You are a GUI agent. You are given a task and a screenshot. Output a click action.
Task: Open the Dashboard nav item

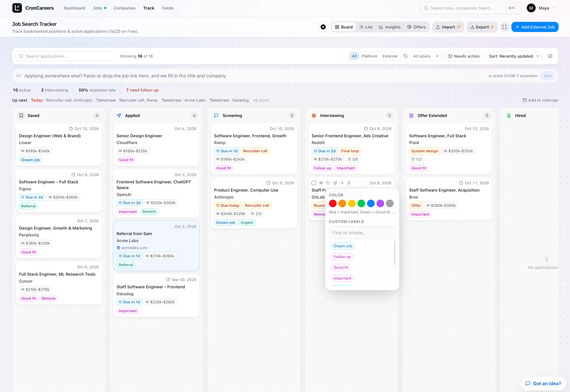[x=74, y=8]
